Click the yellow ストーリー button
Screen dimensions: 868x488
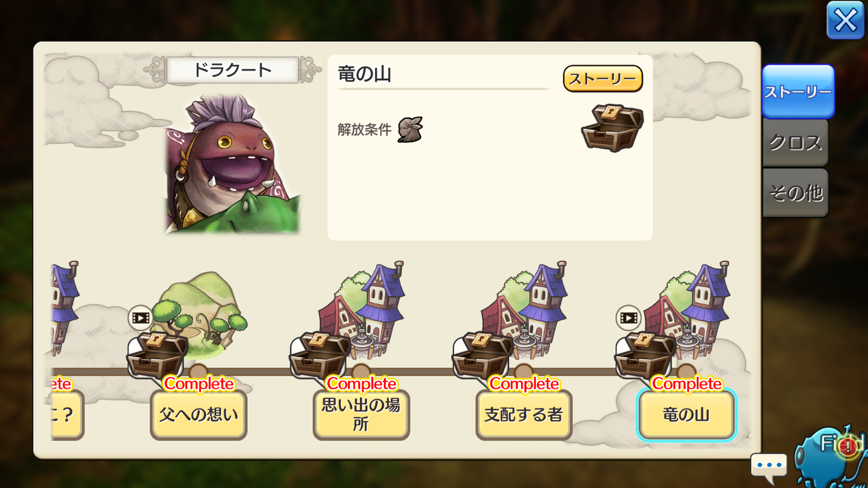coord(602,79)
